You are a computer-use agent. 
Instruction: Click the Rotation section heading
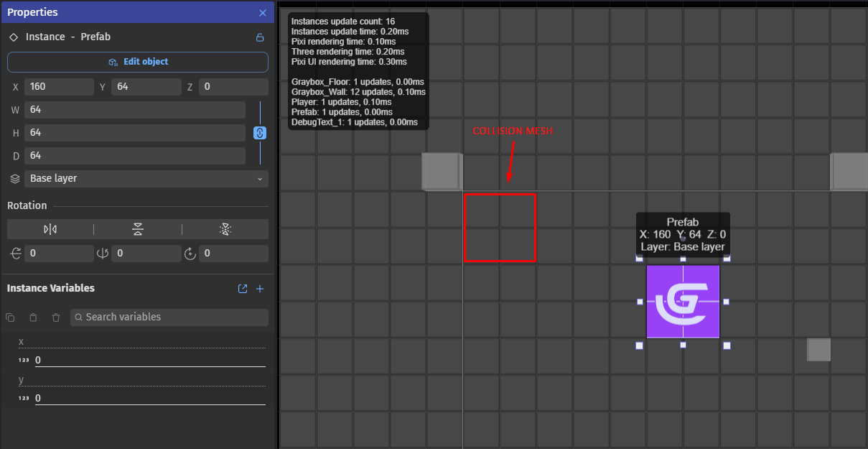[27, 205]
